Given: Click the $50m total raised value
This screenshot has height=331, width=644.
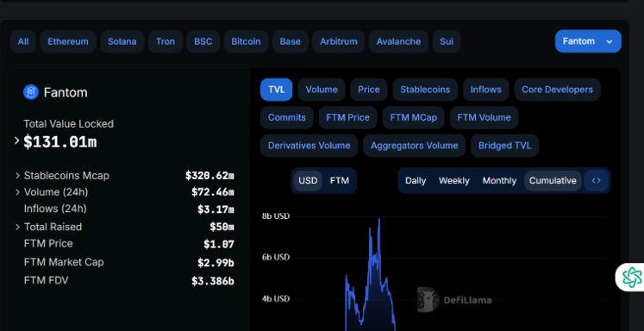Looking at the screenshot, I should tap(222, 227).
